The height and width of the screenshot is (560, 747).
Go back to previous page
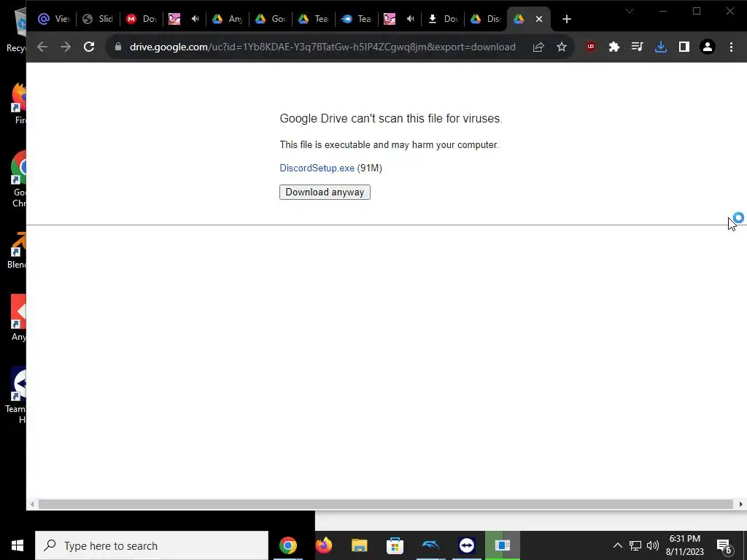[x=42, y=47]
